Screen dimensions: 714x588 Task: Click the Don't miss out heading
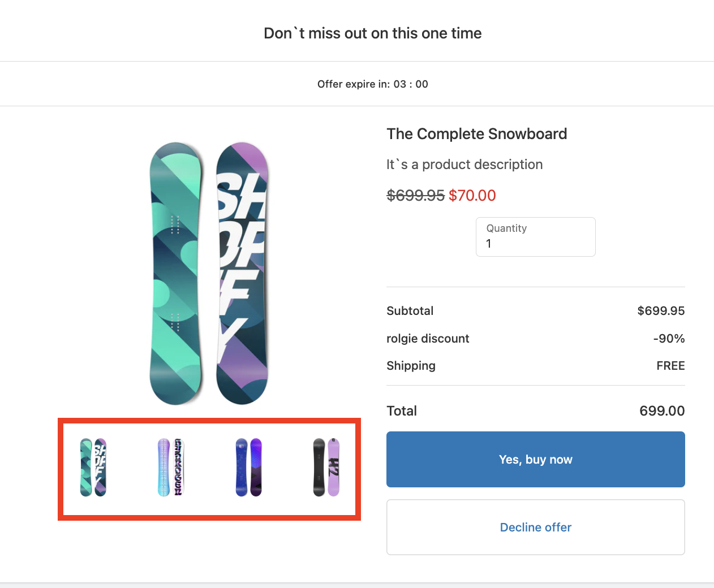[x=372, y=33]
